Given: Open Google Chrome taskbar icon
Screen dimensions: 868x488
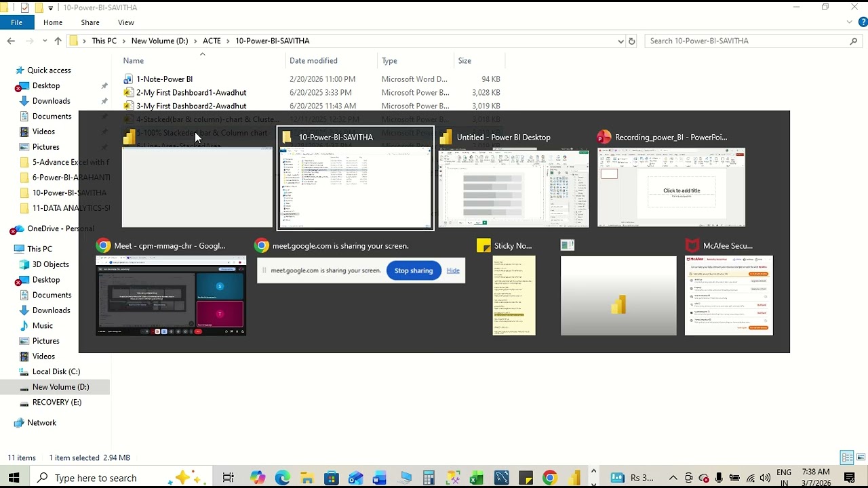Looking at the screenshot, I should point(550,478).
